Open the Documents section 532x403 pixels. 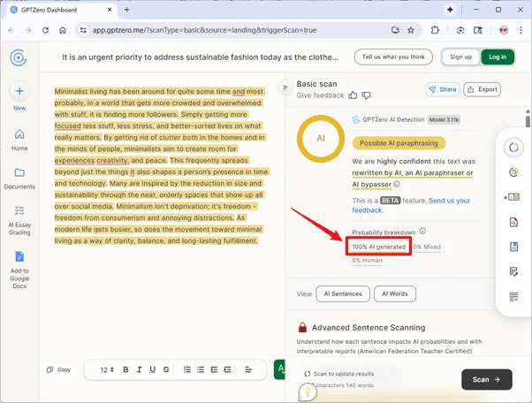coord(19,179)
